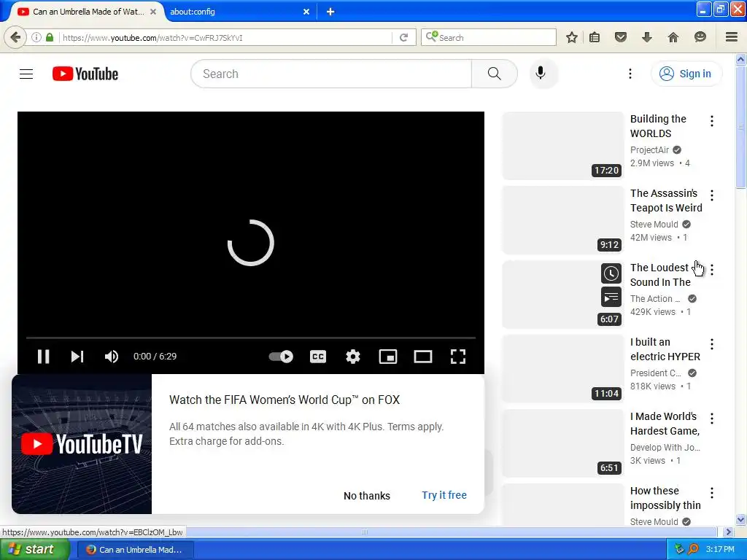
Task: Open options menu for How these impossibly thin
Action: pos(712,492)
